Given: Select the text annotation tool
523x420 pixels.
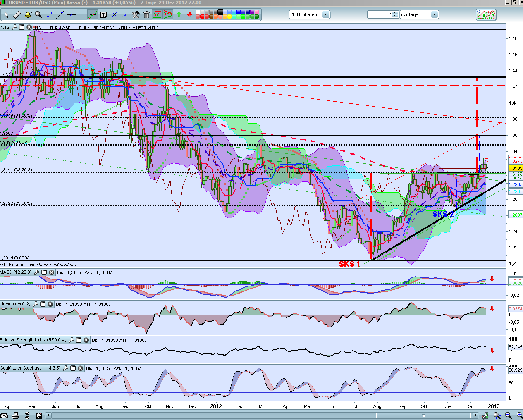Looking at the screenshot, I should pos(103,15).
